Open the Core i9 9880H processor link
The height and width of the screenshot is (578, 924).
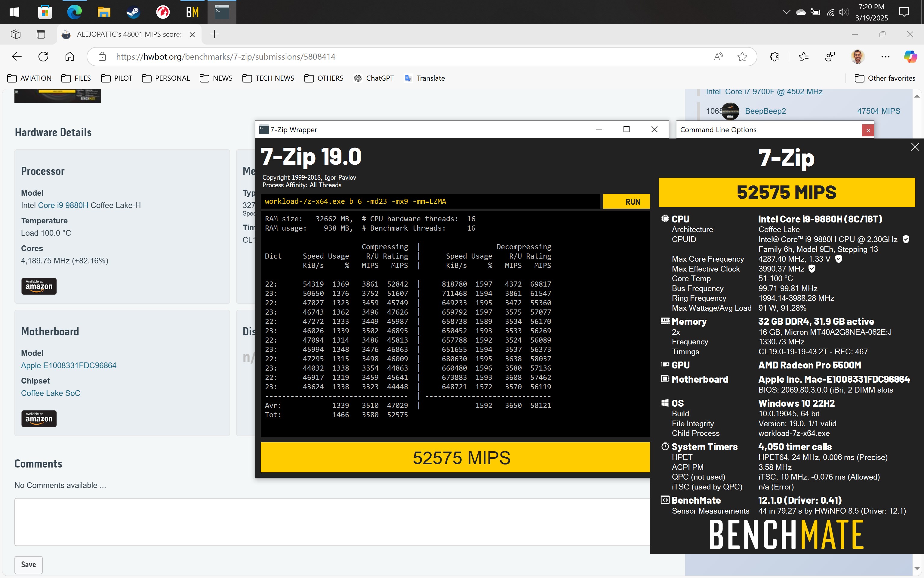pyautogui.click(x=63, y=205)
